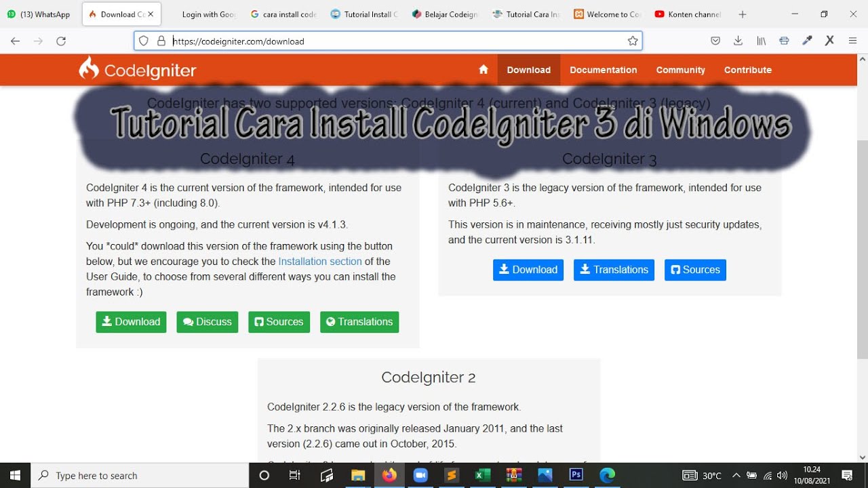The width and height of the screenshot is (868, 488).
Task: Switch to Welcome to Co tab
Action: (x=606, y=14)
